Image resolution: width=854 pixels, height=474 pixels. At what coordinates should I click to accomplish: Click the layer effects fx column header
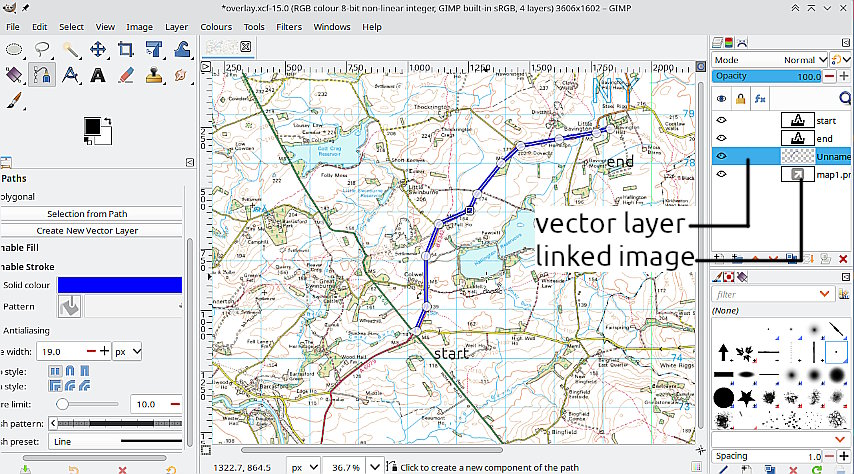[x=760, y=99]
